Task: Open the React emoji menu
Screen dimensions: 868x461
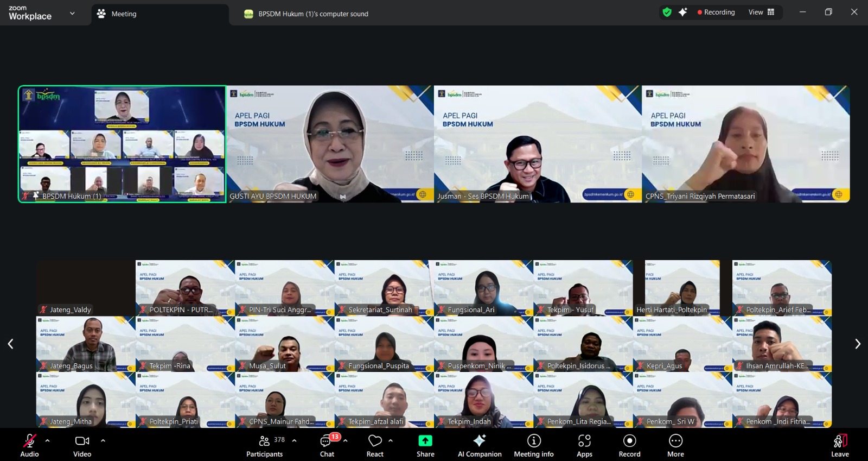Action: (375, 445)
